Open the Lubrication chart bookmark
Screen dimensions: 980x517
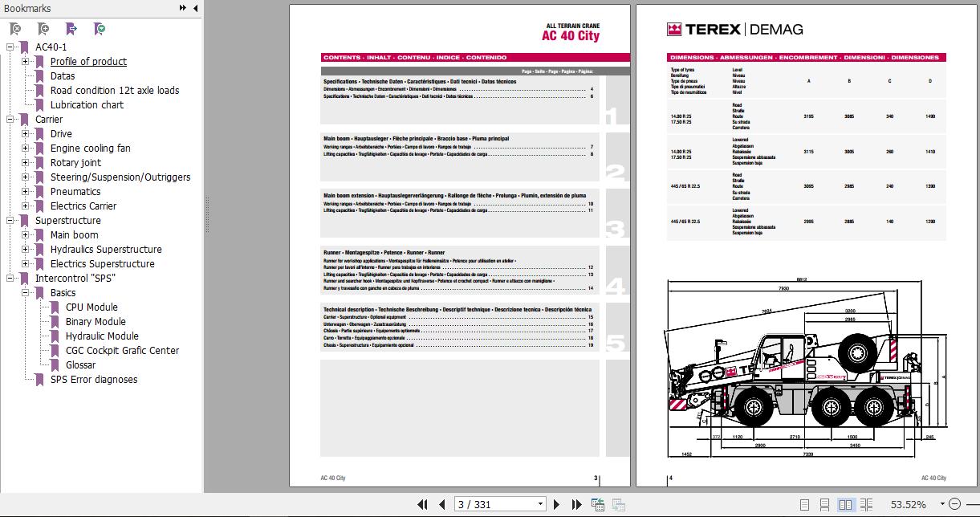(x=87, y=104)
